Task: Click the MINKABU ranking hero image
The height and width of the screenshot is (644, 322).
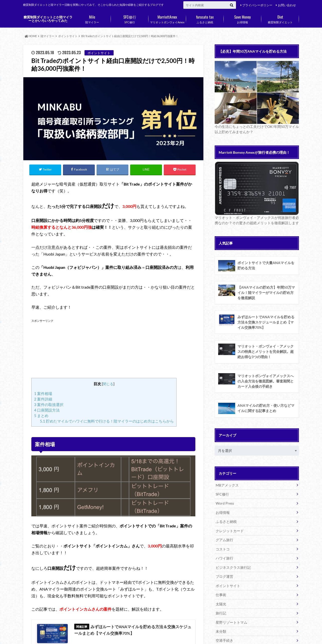Action: tap(113, 119)
